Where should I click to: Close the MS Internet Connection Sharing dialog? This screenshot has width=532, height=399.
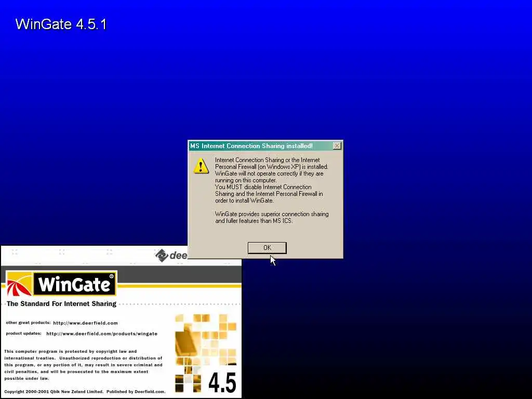pyautogui.click(x=337, y=146)
